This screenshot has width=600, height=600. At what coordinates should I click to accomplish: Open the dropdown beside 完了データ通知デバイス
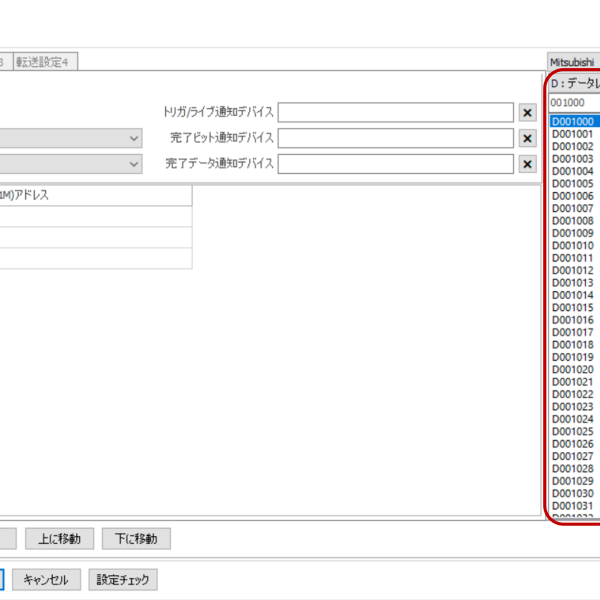click(134, 164)
